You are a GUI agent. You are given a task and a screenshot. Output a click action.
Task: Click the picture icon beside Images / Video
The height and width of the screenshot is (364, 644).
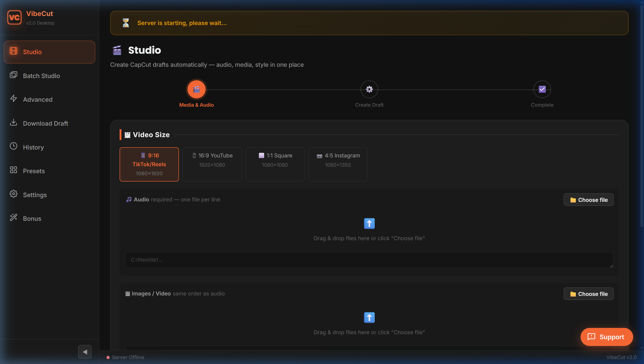tap(127, 294)
